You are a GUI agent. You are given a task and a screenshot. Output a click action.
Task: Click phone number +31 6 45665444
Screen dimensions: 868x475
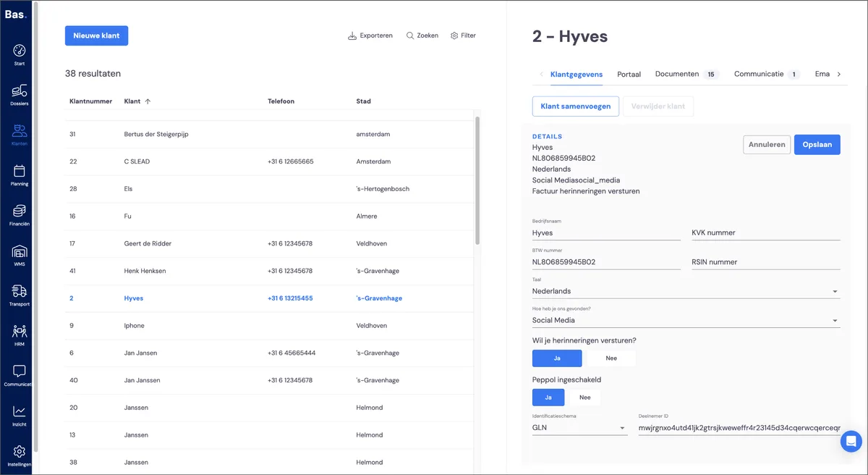pos(291,353)
